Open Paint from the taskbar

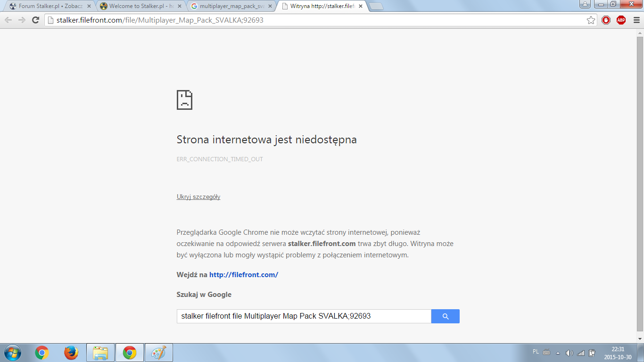pos(159,353)
